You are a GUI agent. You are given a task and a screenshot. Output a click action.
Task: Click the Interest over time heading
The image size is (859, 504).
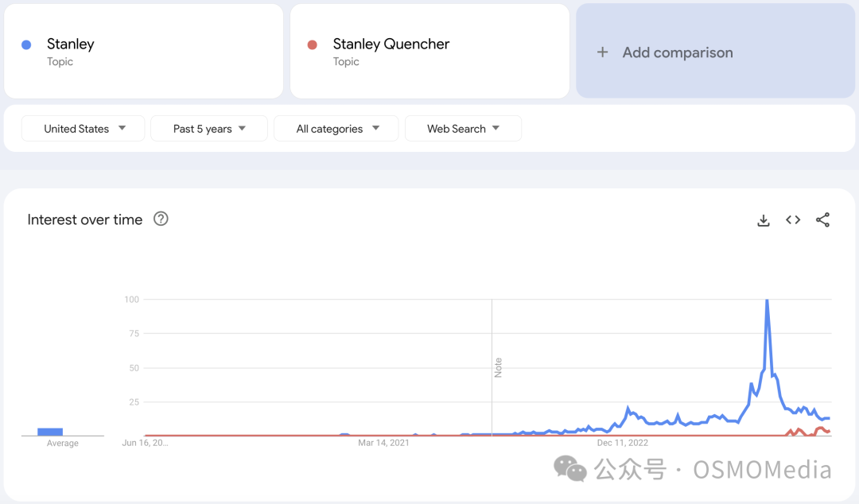(x=85, y=219)
